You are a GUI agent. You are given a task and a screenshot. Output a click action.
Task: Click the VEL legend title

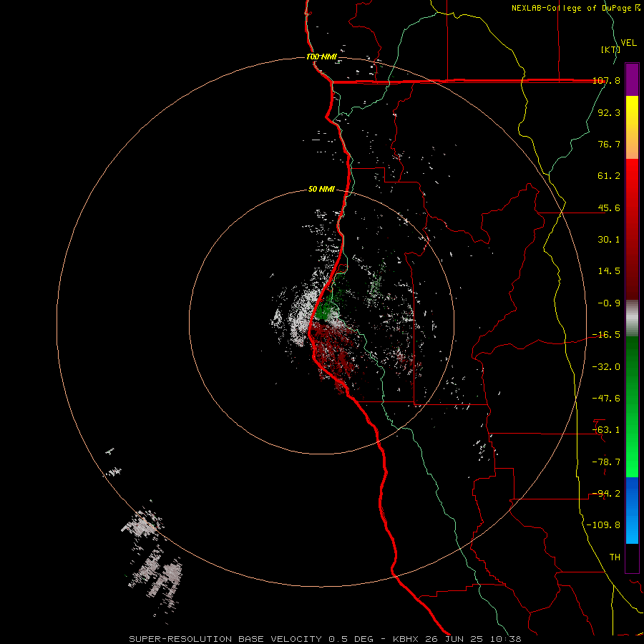[628, 43]
